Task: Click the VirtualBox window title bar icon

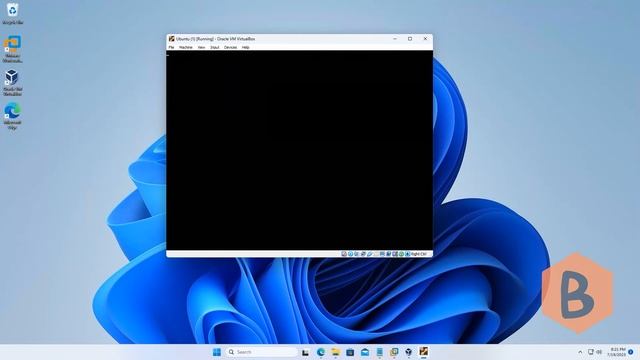Action: [x=172, y=39]
